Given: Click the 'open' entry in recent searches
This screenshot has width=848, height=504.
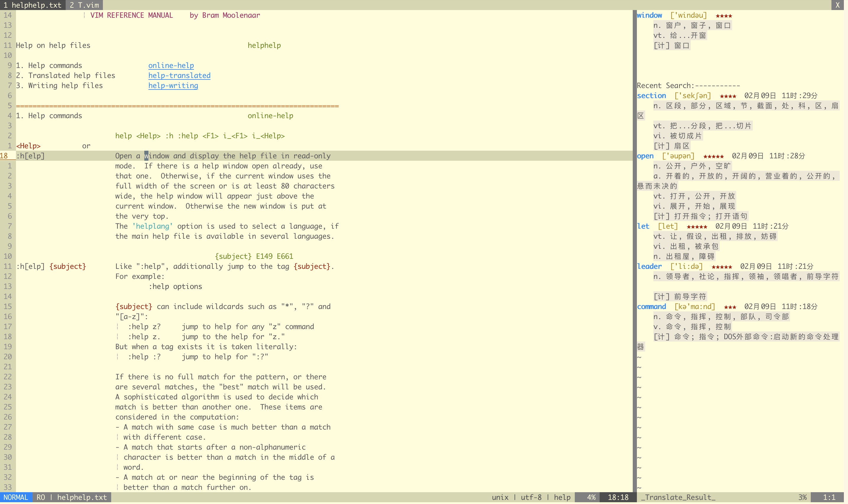Looking at the screenshot, I should coord(645,156).
